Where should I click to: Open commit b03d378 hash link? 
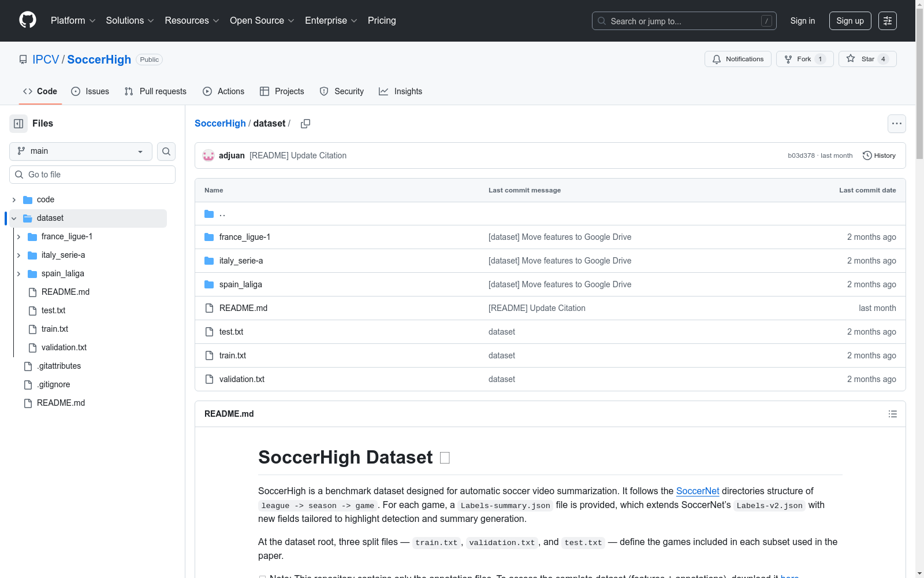(801, 155)
